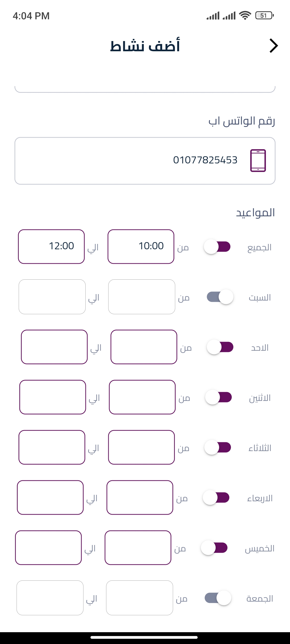This screenshot has width=290, height=644.
Task: Toggle the الخميس (Thursday) switch
Action: (214, 548)
